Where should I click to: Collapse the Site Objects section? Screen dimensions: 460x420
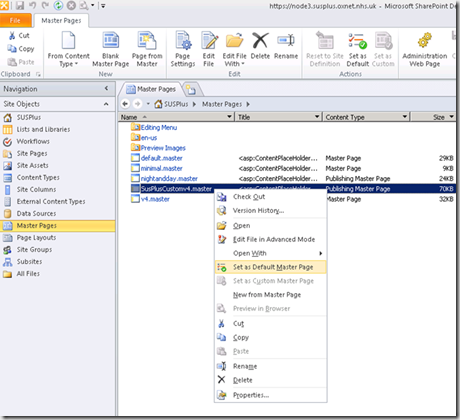click(x=106, y=104)
